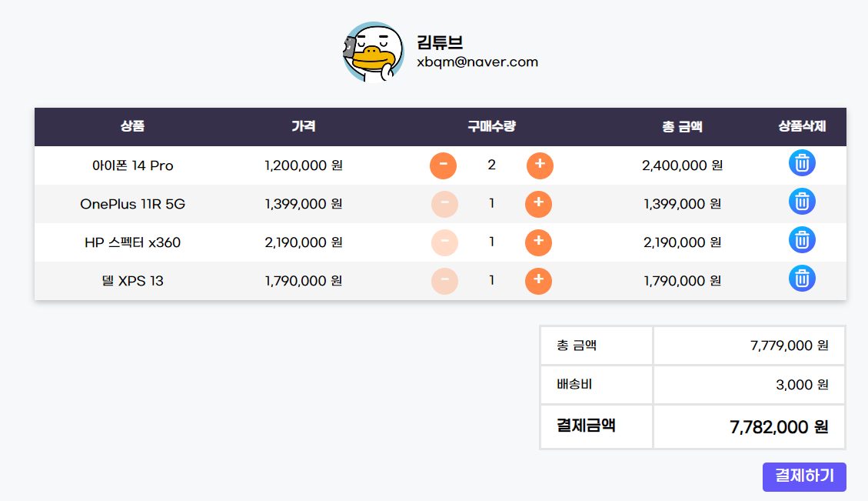Click OnePlus 11R 5G unit price in 가격 column
This screenshot has height=501, width=868.
pos(304,204)
